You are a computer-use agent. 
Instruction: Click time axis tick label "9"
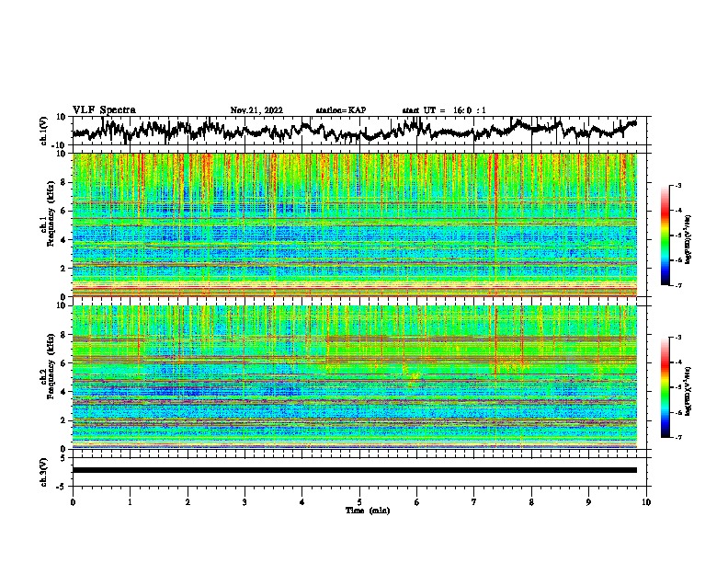click(x=588, y=502)
